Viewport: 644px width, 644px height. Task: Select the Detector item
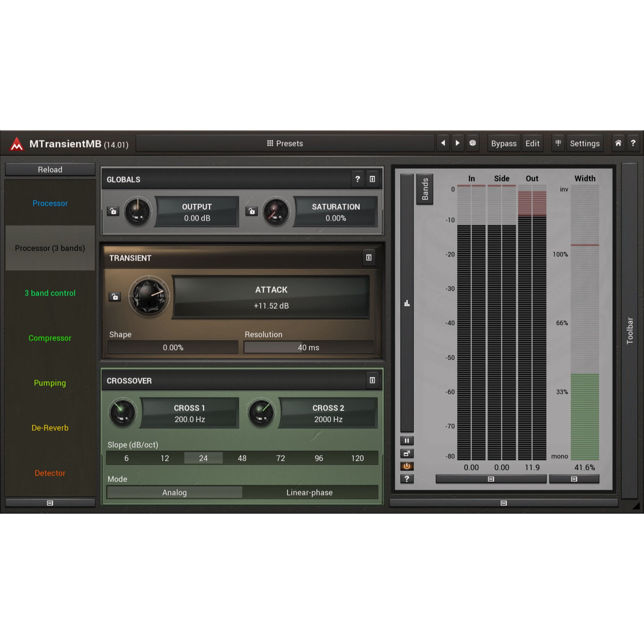pyautogui.click(x=50, y=473)
